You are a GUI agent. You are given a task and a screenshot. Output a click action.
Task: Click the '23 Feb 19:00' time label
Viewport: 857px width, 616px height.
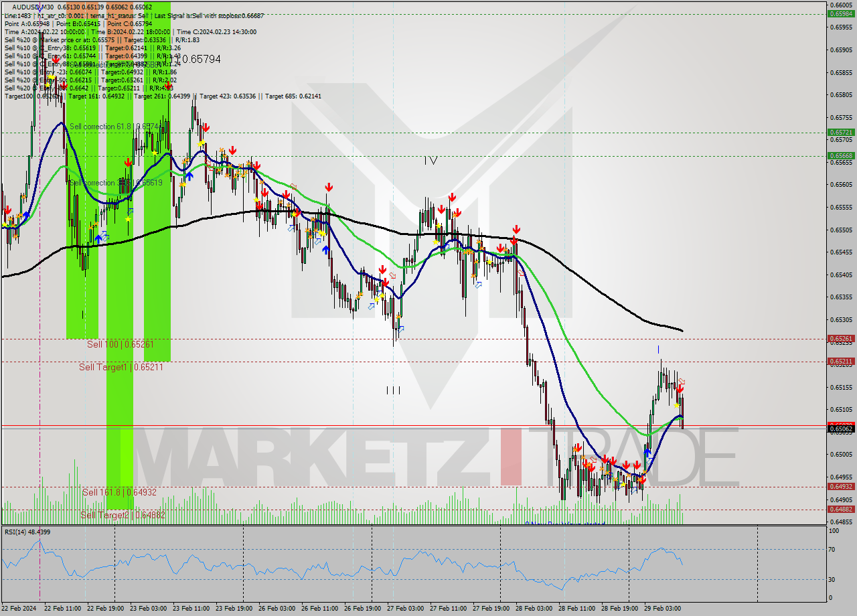click(x=234, y=609)
